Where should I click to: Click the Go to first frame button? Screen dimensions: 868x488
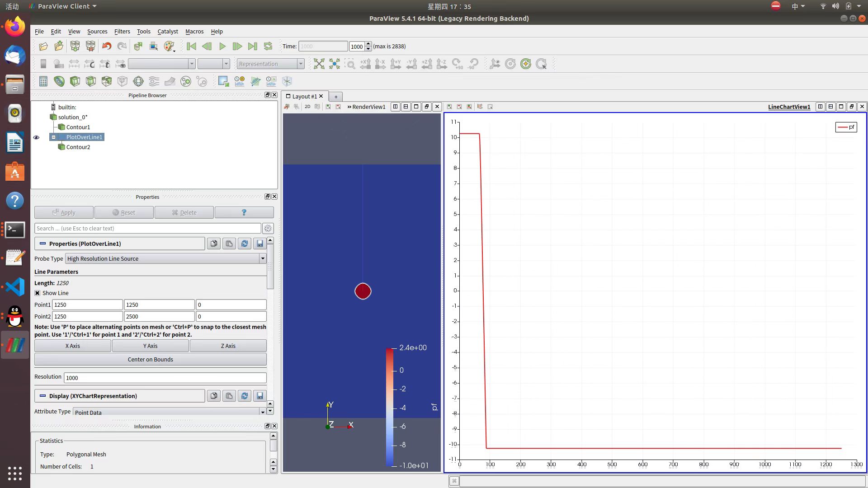[x=191, y=46]
